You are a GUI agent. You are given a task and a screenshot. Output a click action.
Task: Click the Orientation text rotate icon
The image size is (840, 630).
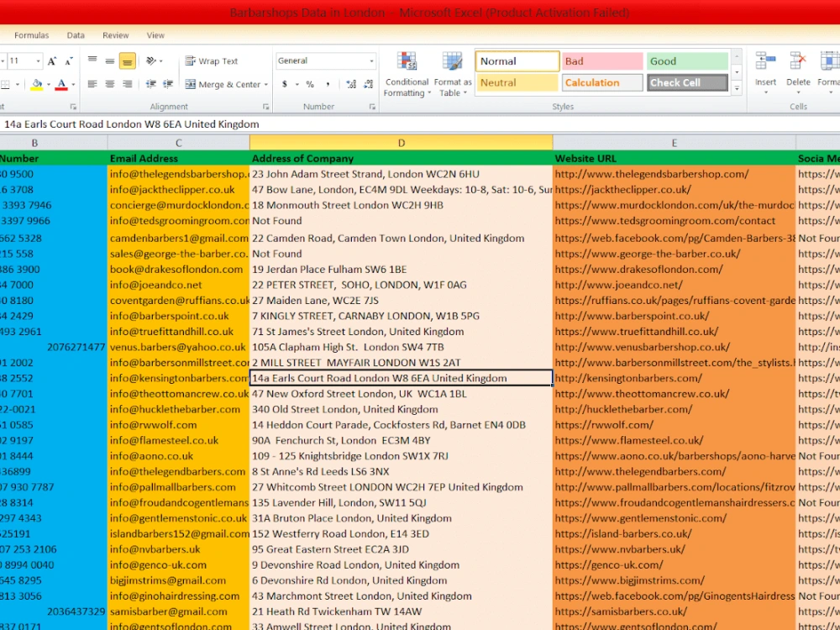tap(151, 61)
